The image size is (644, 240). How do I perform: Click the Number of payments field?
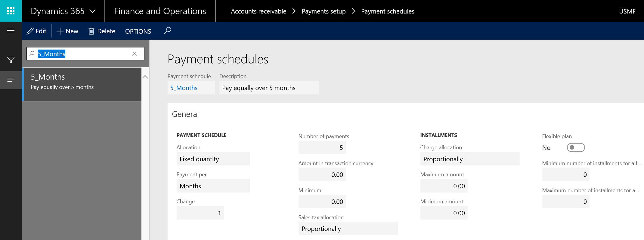coord(322,147)
